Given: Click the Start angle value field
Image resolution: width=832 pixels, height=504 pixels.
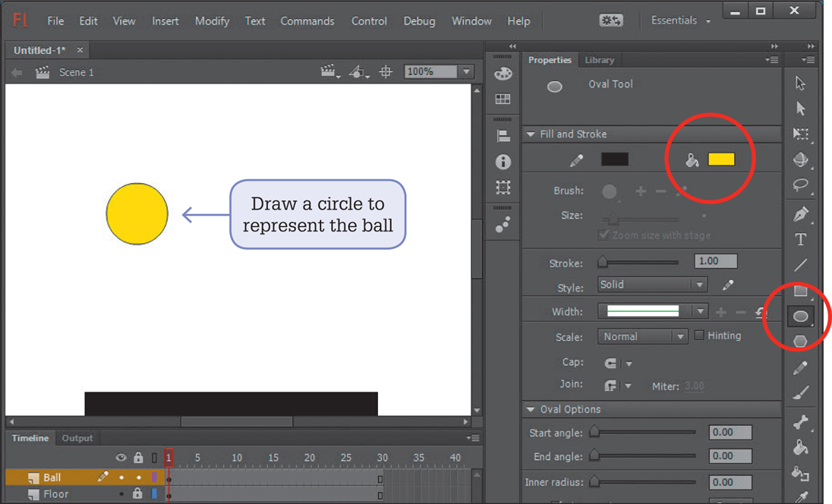Looking at the screenshot, I should coord(730,433).
